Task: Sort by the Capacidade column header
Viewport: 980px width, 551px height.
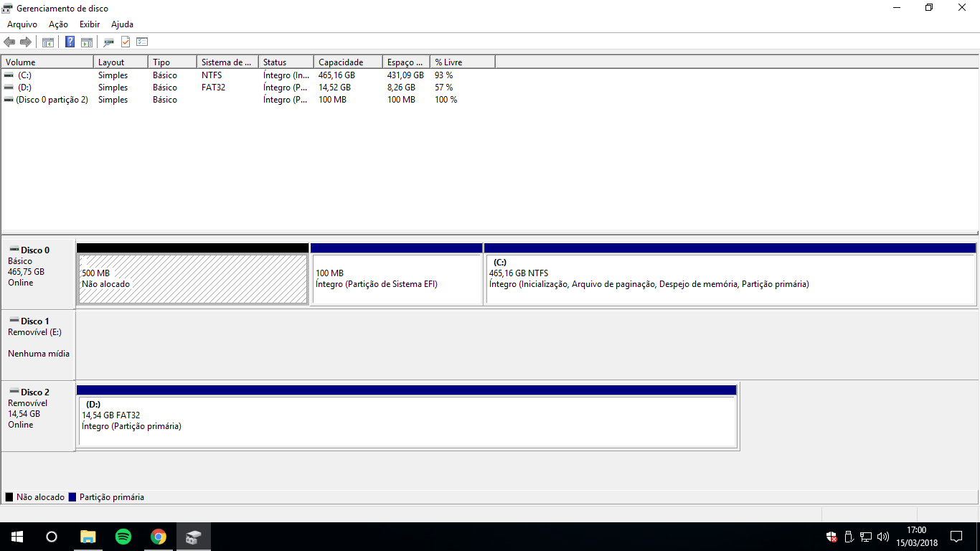Action: [x=349, y=62]
